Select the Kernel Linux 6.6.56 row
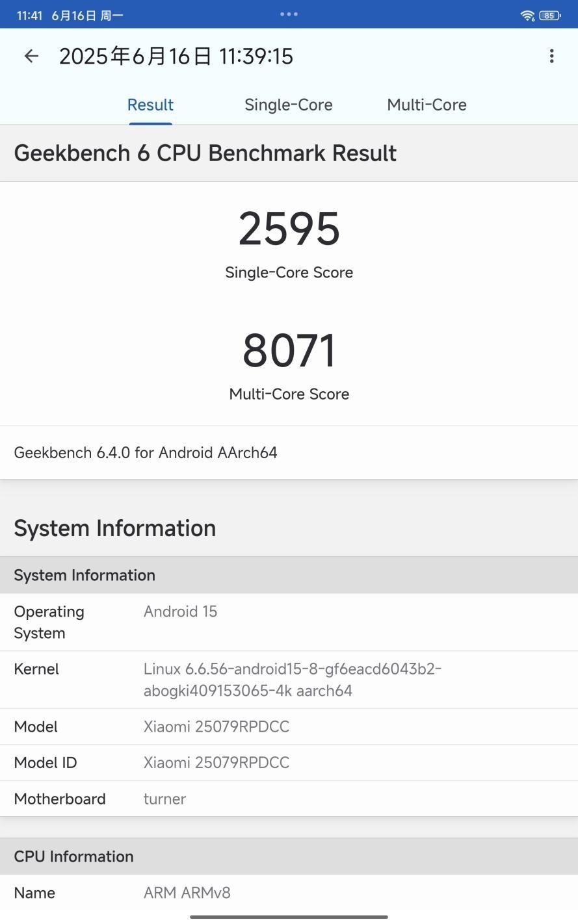Screen dimensions: 578x924 pyautogui.click(x=289, y=680)
